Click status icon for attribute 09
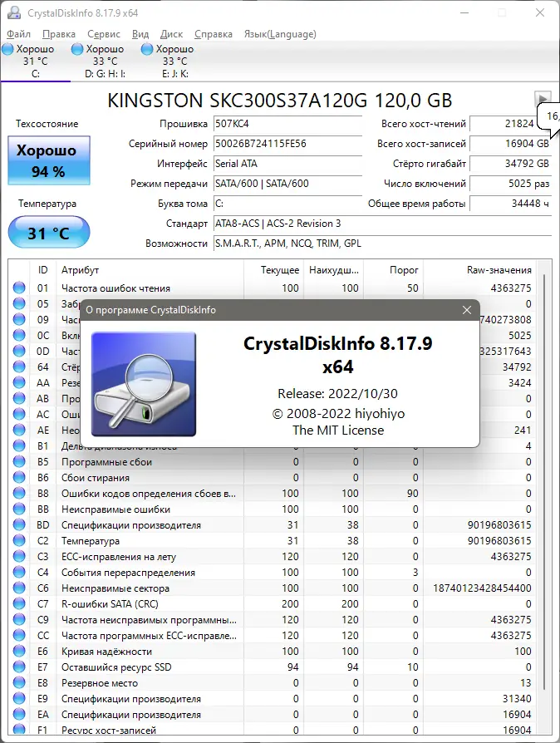Viewport: 560px width, 743px height. click(x=19, y=319)
